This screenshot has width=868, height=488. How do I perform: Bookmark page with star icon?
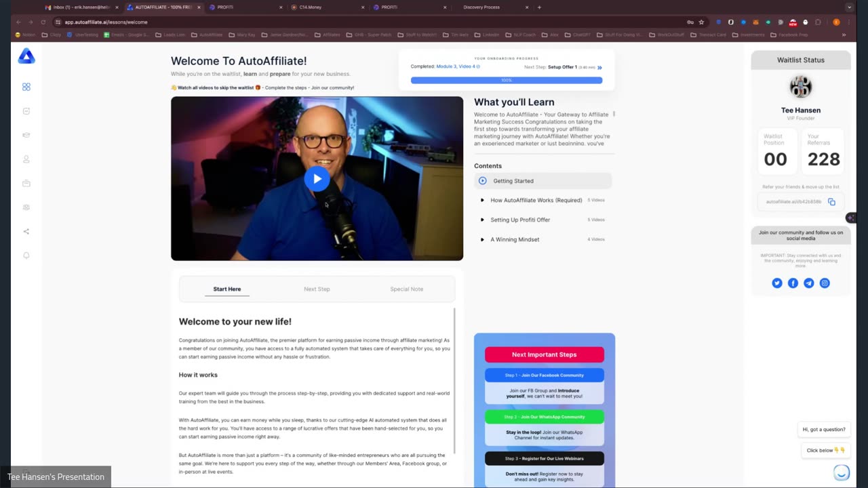point(702,22)
